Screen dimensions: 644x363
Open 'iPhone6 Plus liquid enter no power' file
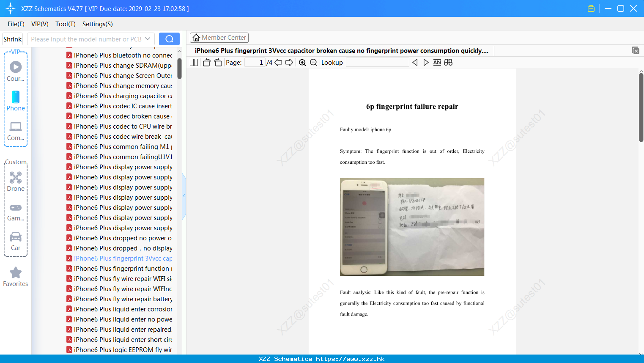pyautogui.click(x=119, y=319)
